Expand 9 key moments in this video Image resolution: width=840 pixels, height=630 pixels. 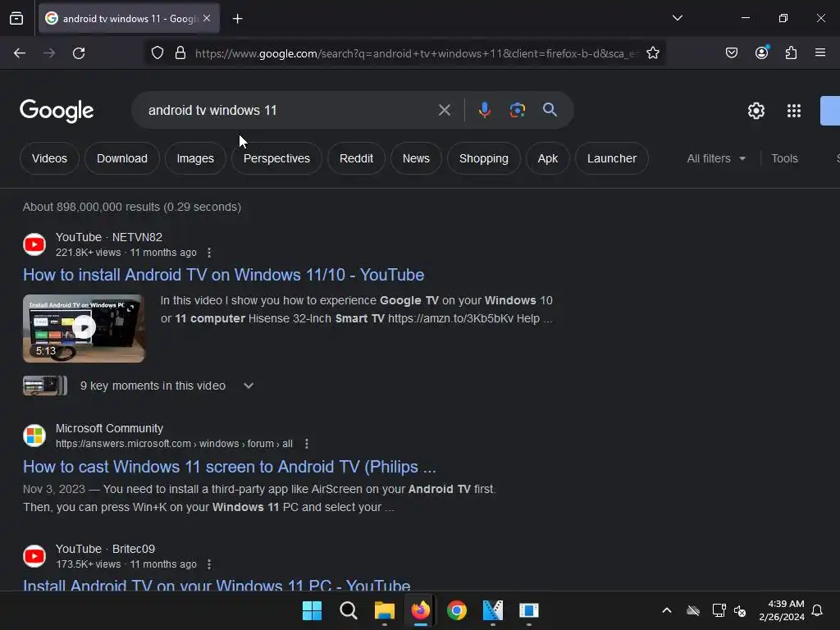coord(167,386)
